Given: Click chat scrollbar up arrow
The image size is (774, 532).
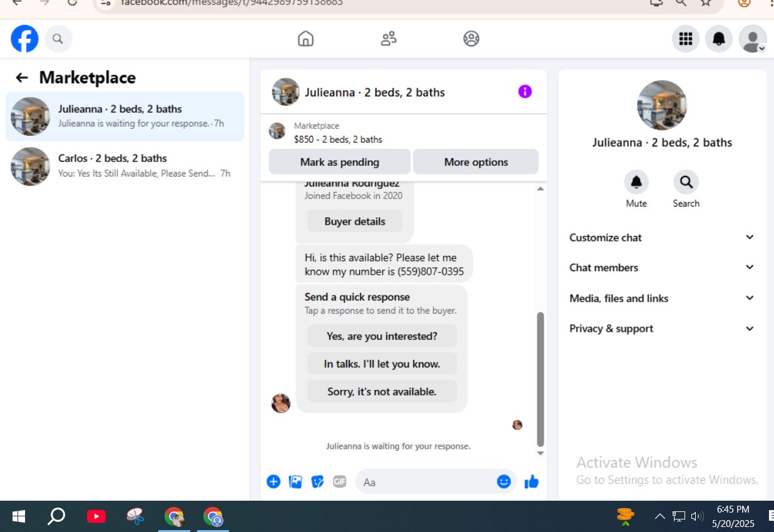Looking at the screenshot, I should pyautogui.click(x=540, y=188).
